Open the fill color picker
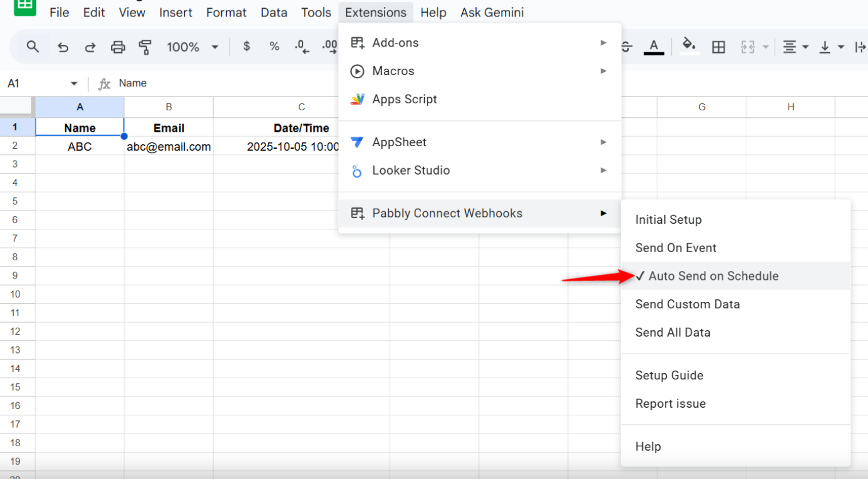The width and height of the screenshot is (868, 479). tap(690, 47)
